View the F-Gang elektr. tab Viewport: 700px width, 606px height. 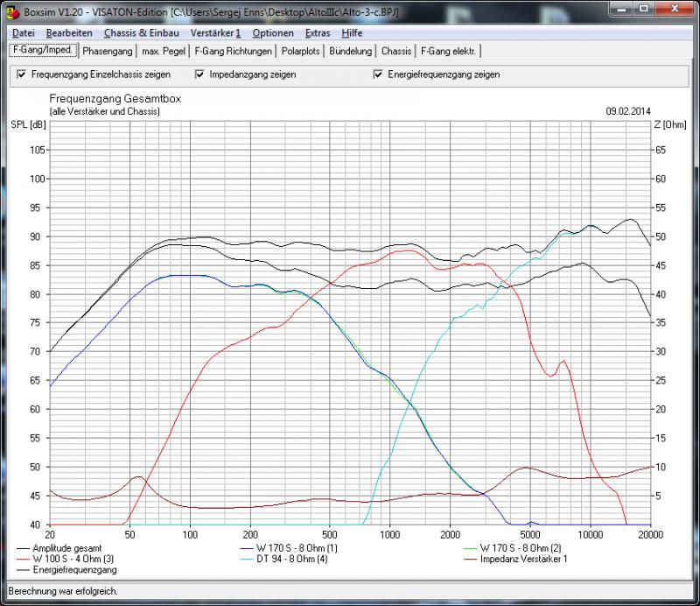click(448, 51)
